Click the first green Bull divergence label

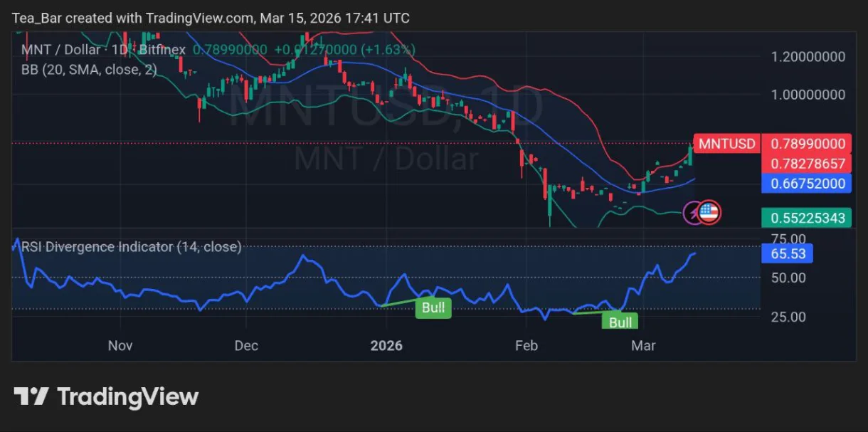click(x=433, y=307)
